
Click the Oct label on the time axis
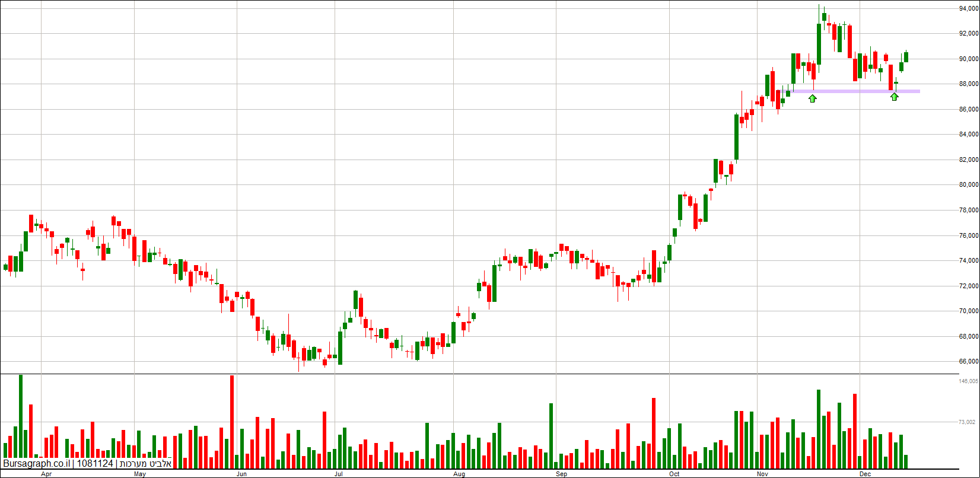(674, 474)
